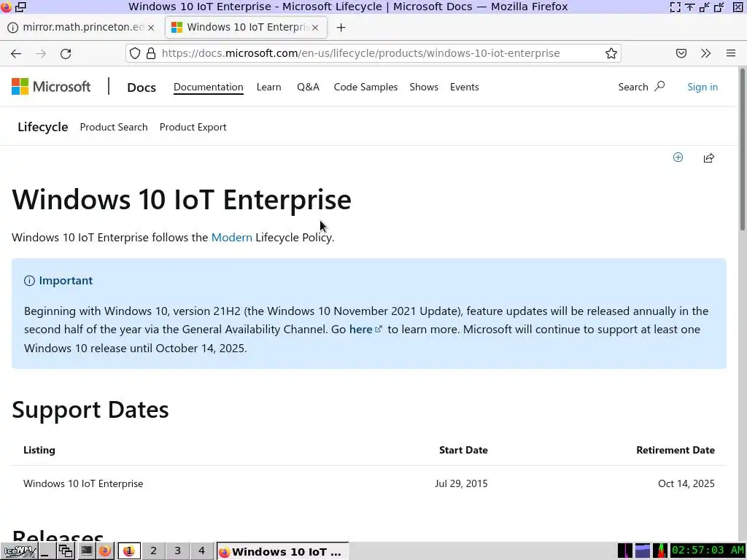Click the tracking protection shield icon
Image resolution: width=747 pixels, height=560 pixels.
click(x=135, y=53)
